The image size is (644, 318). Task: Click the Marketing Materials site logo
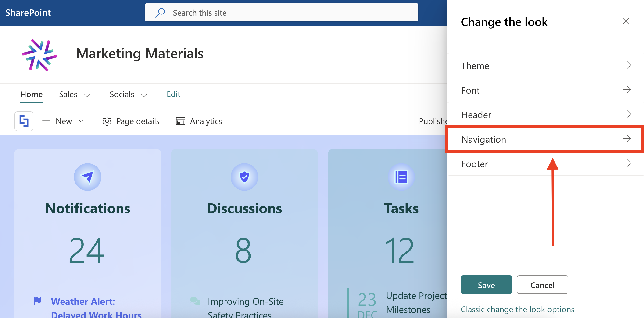coord(39,55)
